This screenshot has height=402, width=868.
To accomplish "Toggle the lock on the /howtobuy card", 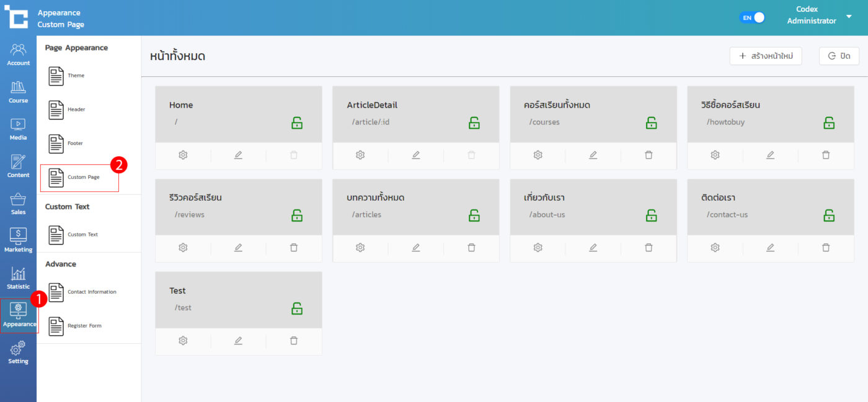I will [829, 123].
